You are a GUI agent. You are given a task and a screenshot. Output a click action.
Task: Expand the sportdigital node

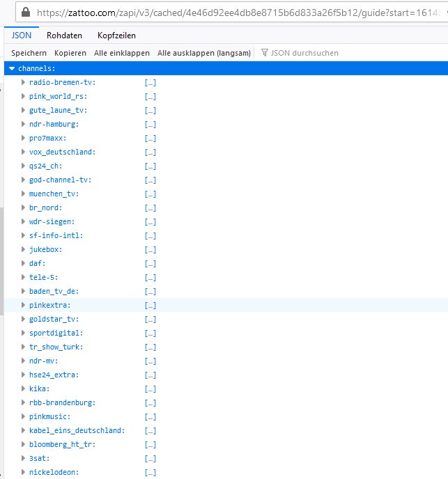click(23, 333)
